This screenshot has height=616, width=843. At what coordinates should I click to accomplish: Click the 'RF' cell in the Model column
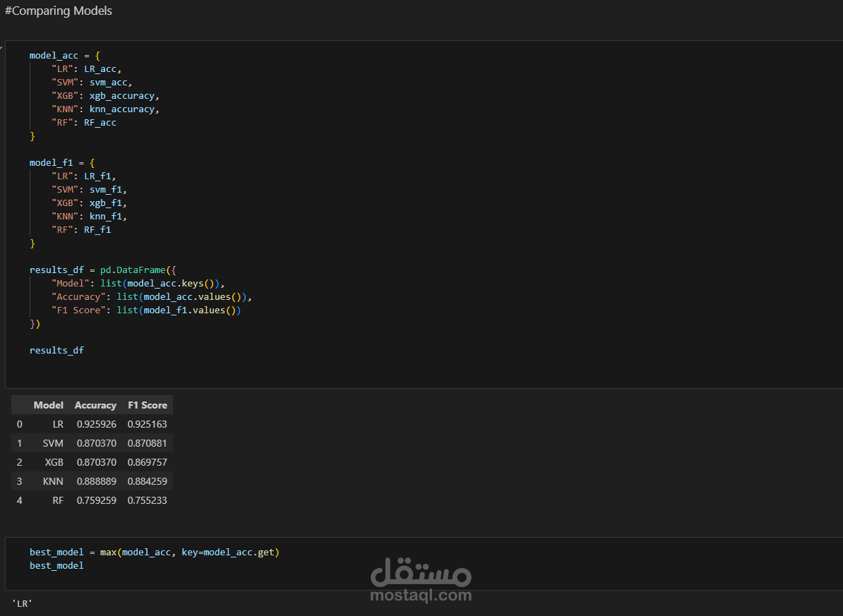pyautogui.click(x=58, y=500)
